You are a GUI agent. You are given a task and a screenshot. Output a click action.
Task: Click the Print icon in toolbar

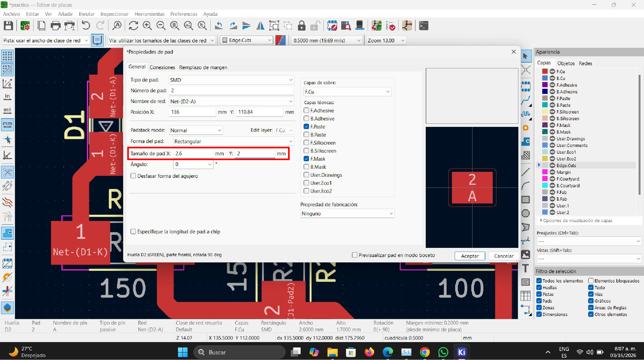tap(56, 26)
